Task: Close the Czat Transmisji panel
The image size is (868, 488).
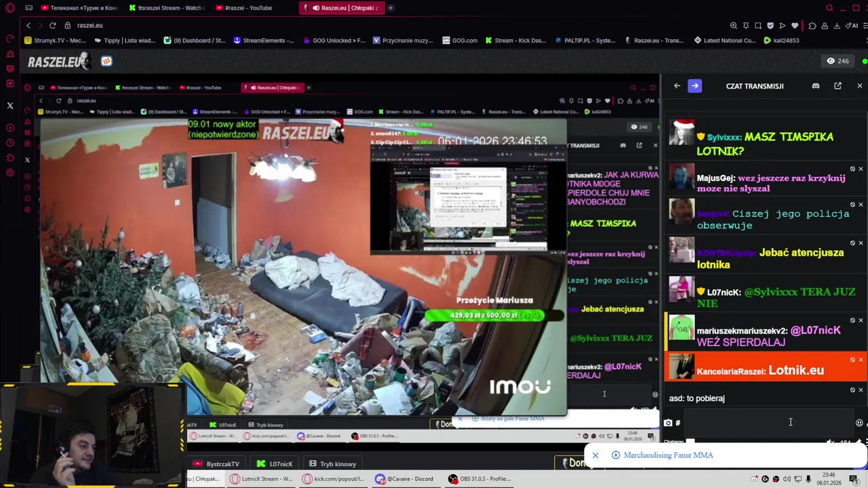Action: pos(859,86)
